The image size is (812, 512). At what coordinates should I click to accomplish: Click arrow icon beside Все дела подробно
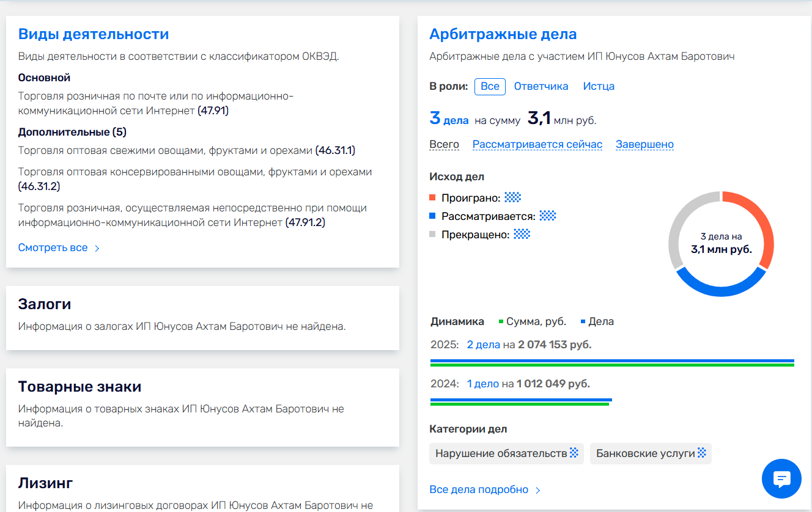(x=538, y=490)
